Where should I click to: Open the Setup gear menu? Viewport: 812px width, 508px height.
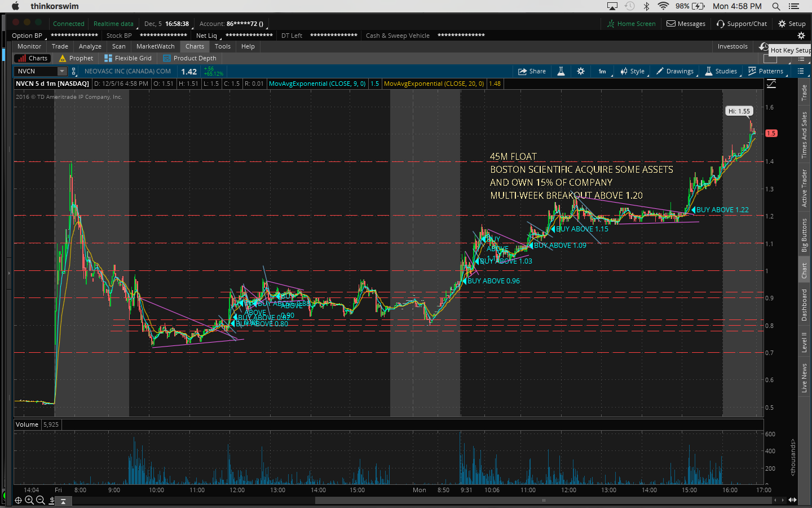(x=792, y=24)
